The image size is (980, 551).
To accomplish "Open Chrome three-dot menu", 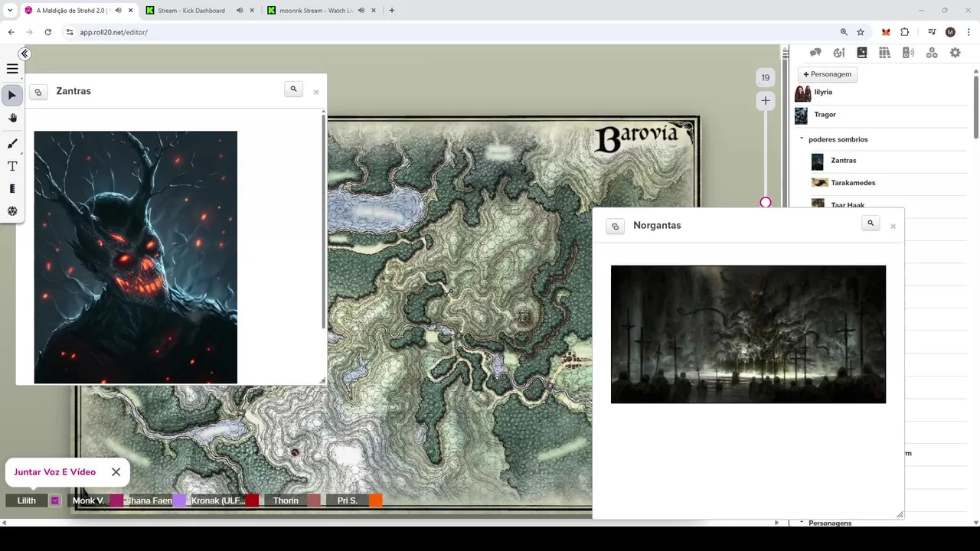I will point(968,32).
